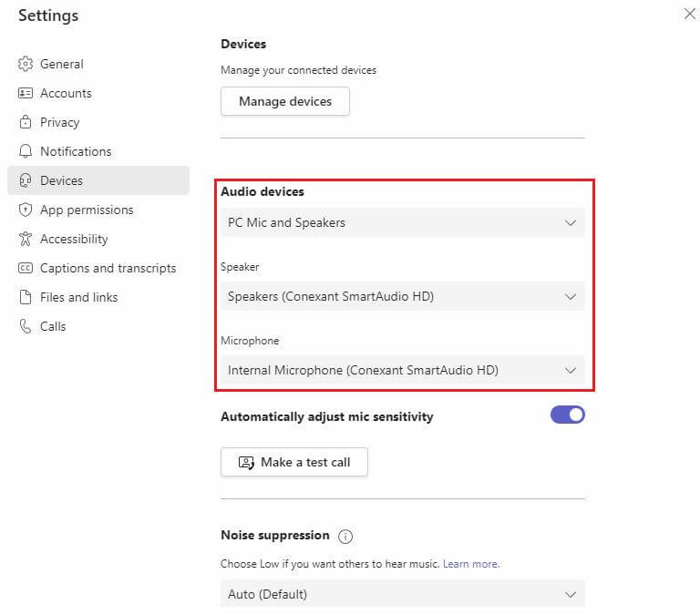The width and height of the screenshot is (700, 615).
Task: Click the Settings title
Action: coord(48,15)
